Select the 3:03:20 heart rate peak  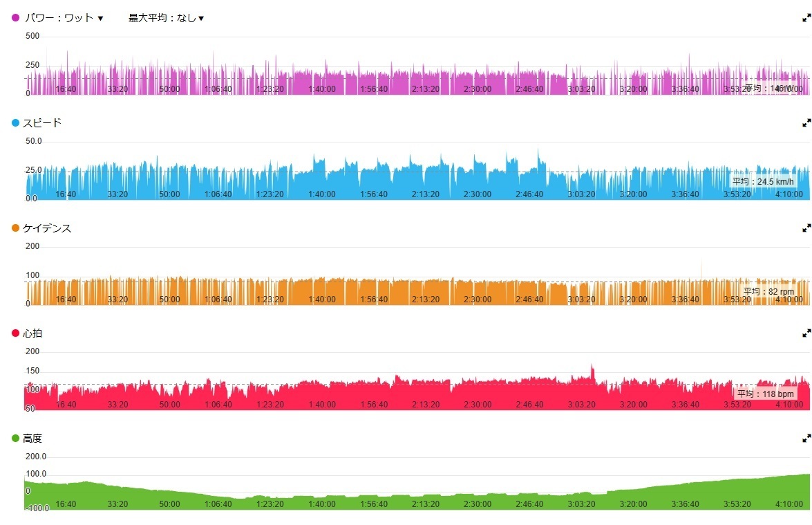(592, 371)
